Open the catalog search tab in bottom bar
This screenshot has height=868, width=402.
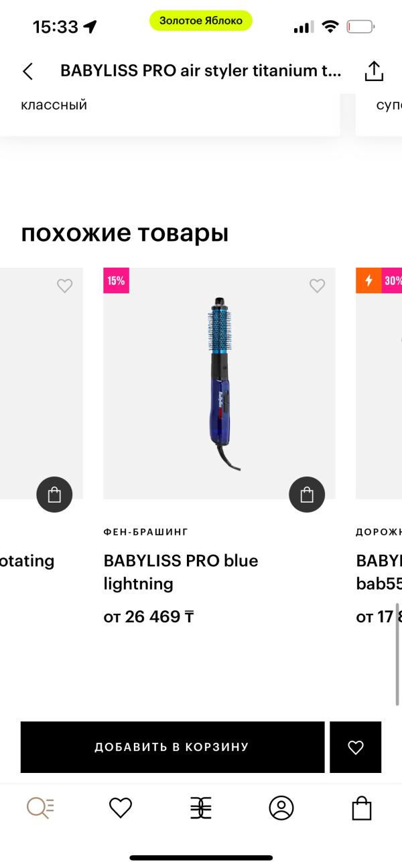40,808
